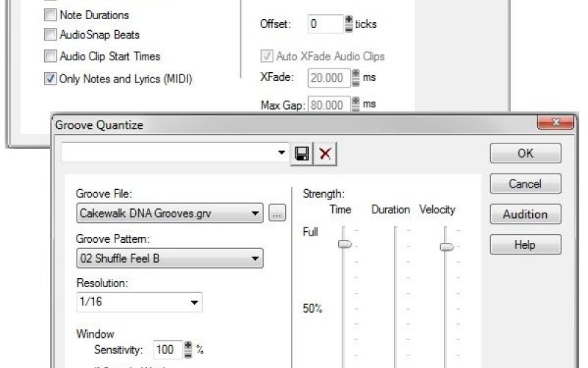This screenshot has height=368, width=588.
Task: Expand the Resolution 1/16 dropdown
Action: point(194,302)
